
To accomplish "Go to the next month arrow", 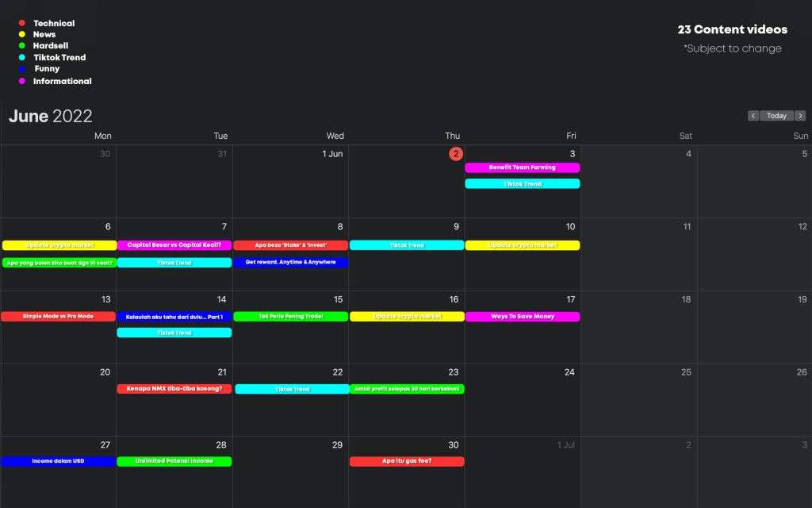I will tap(800, 116).
